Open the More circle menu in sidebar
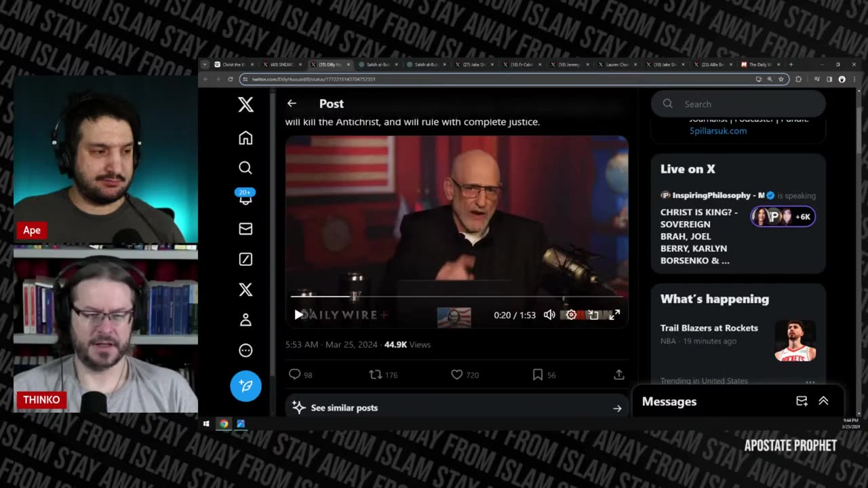This screenshot has width=868, height=488. 245,350
